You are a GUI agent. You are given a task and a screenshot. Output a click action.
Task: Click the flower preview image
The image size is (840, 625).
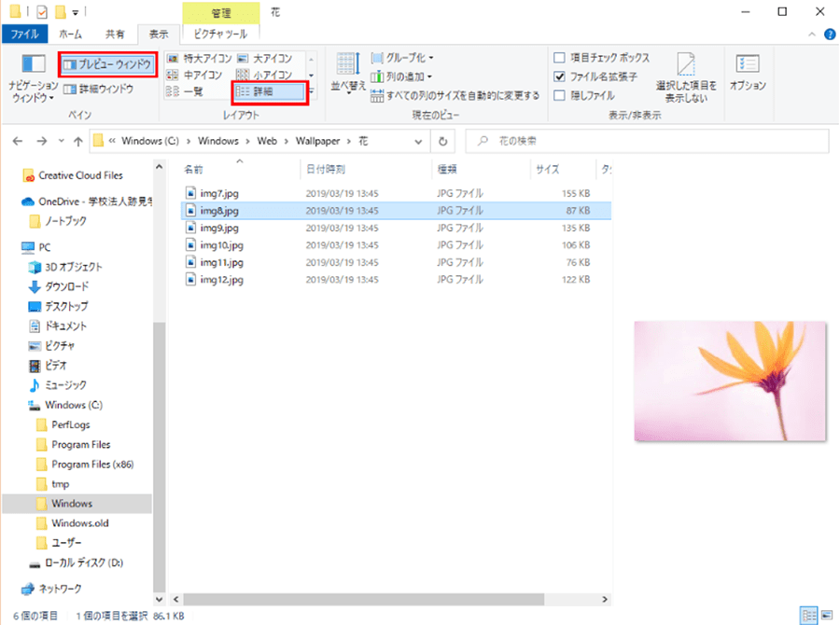(730, 382)
